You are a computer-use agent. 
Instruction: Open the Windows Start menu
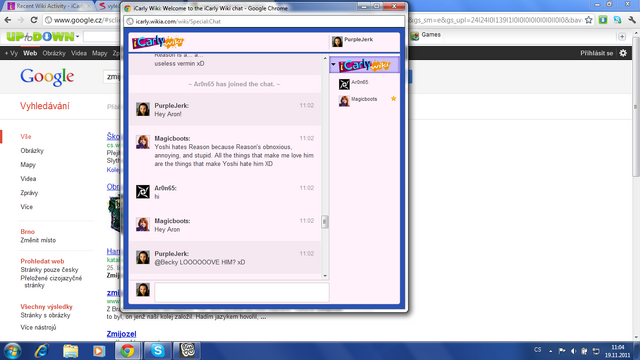pyautogui.click(x=12, y=351)
